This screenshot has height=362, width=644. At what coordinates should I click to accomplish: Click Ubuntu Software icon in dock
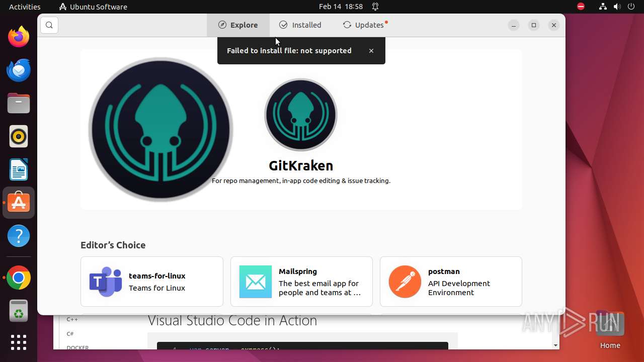(19, 203)
